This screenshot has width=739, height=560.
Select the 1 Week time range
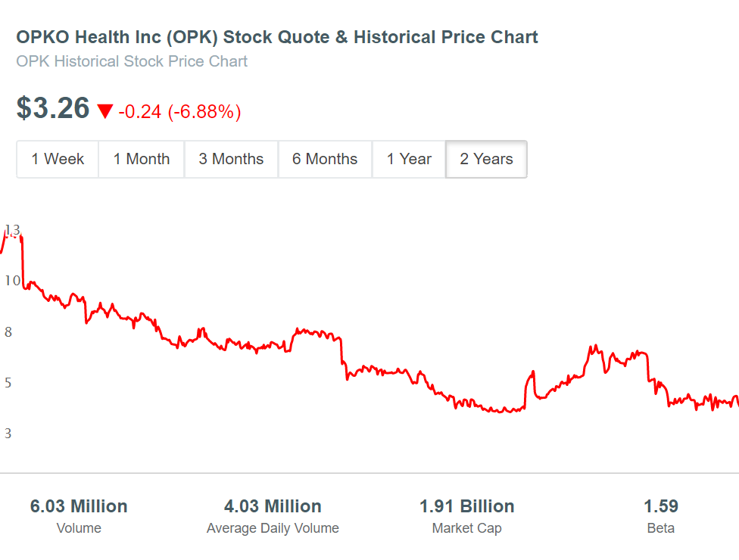click(x=58, y=159)
